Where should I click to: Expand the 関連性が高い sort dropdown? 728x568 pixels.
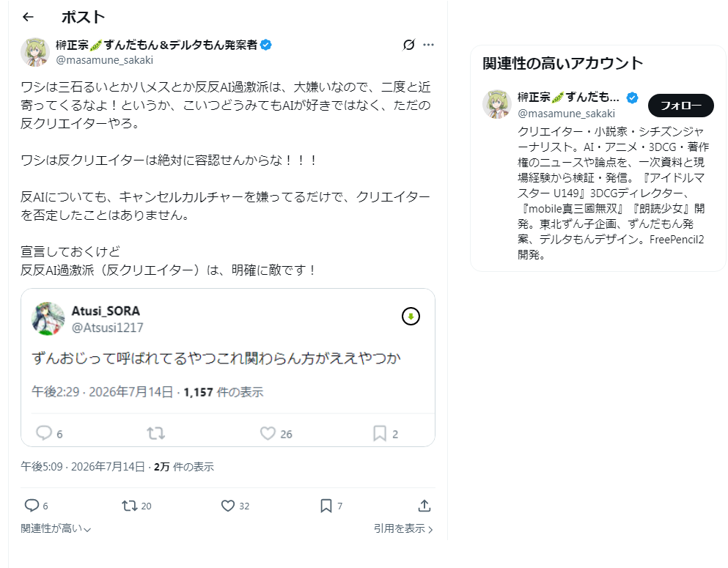[x=56, y=528]
